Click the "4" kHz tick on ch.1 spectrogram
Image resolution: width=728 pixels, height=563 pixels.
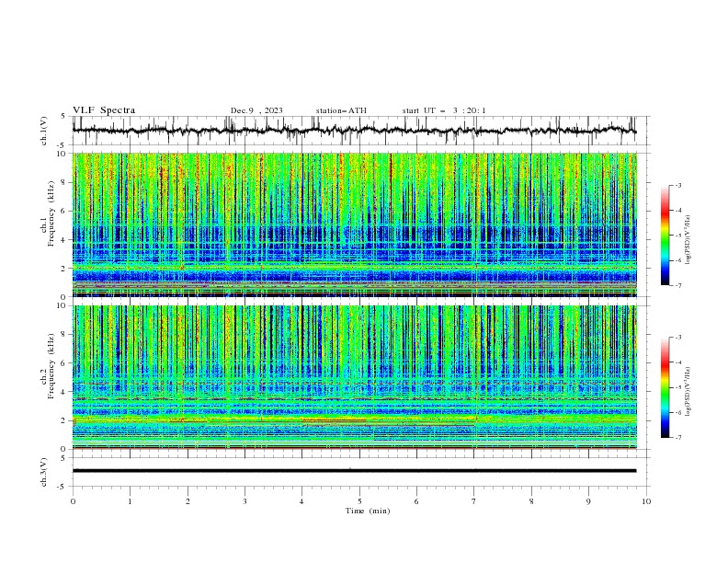tap(64, 240)
